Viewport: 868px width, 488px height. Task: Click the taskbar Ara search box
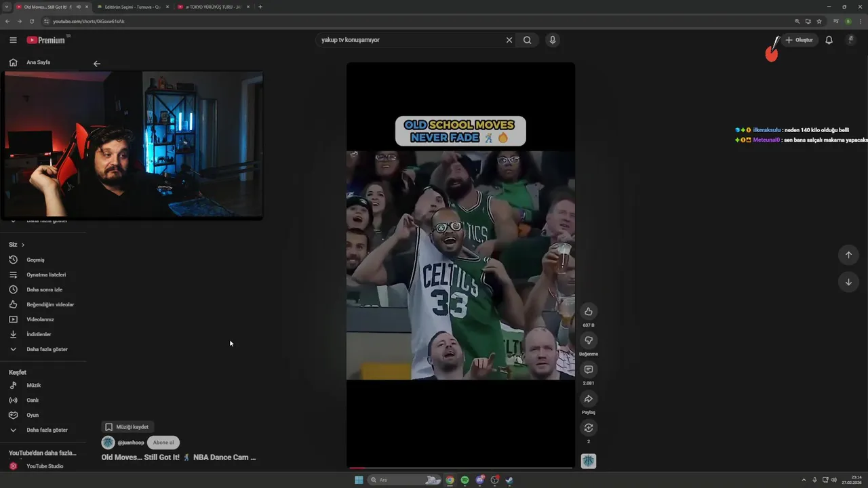[405, 480]
